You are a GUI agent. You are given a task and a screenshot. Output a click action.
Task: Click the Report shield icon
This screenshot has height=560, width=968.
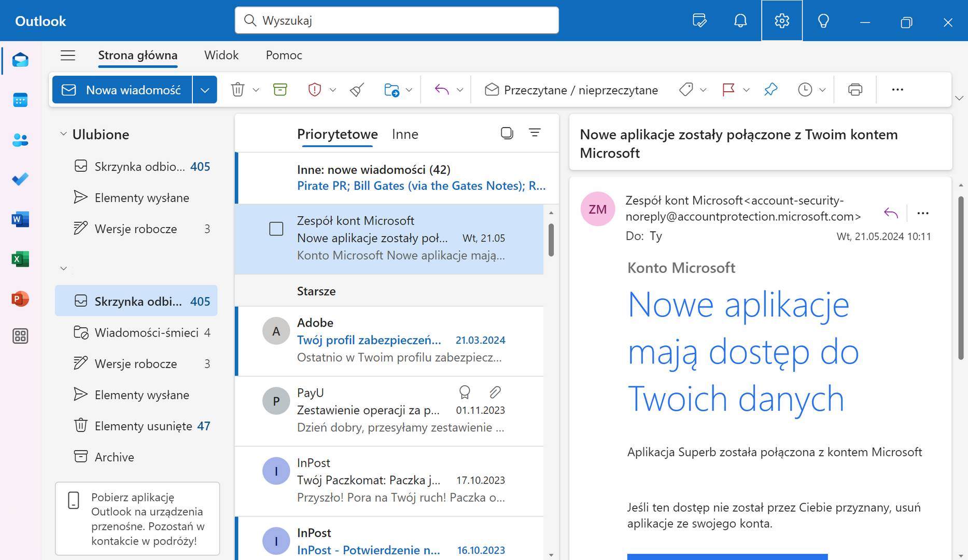click(x=315, y=90)
